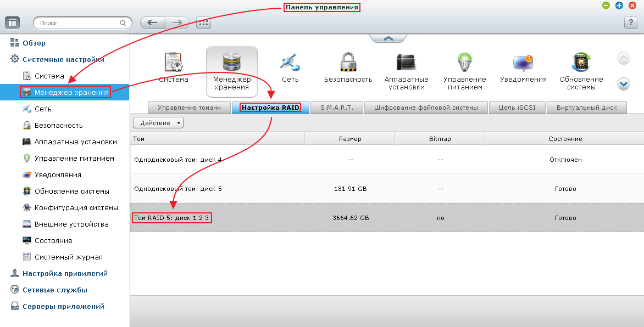Select row Однодисковый том: диск 4

387,160
